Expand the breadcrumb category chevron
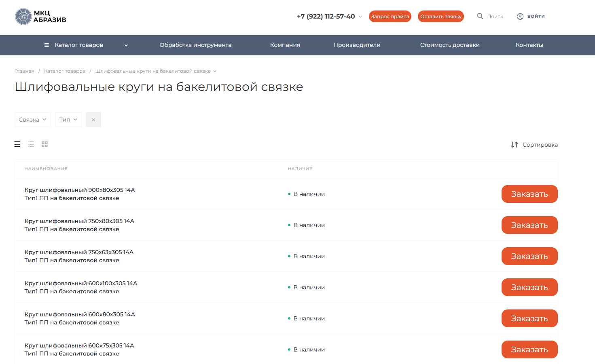The height and width of the screenshot is (364, 595). click(x=215, y=71)
